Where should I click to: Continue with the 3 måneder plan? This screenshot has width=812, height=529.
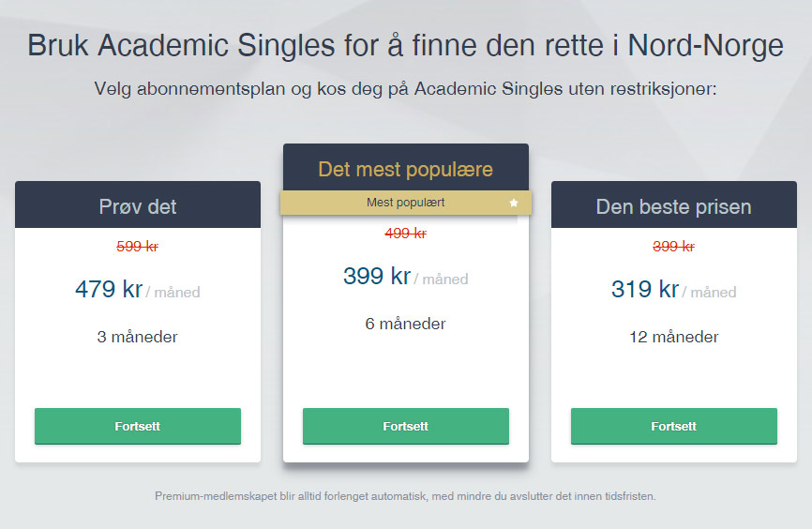coord(138,426)
